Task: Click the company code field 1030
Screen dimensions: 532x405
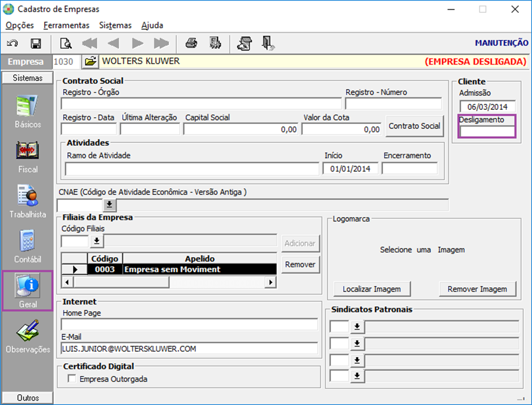Action: pos(66,61)
